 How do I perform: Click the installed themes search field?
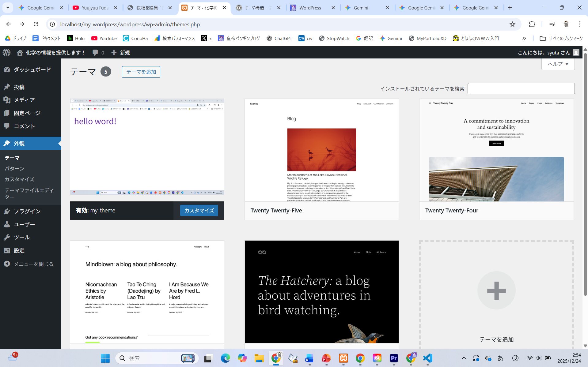521,89
